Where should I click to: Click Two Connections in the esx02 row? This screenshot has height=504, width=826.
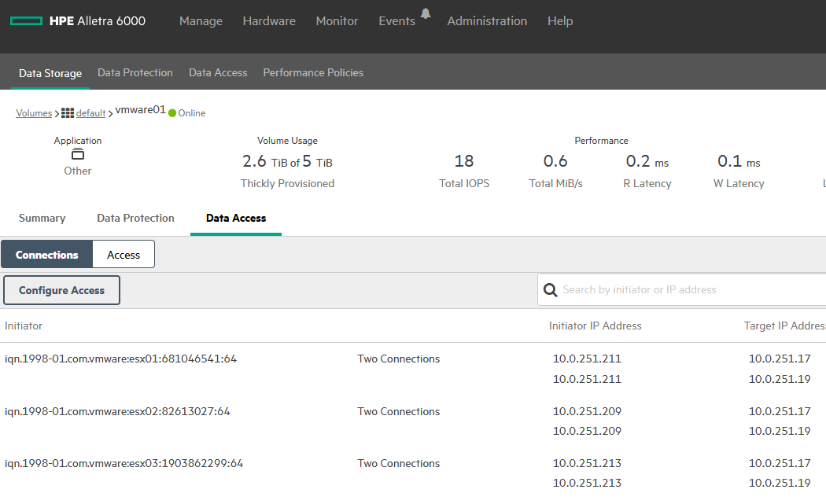[x=398, y=411]
